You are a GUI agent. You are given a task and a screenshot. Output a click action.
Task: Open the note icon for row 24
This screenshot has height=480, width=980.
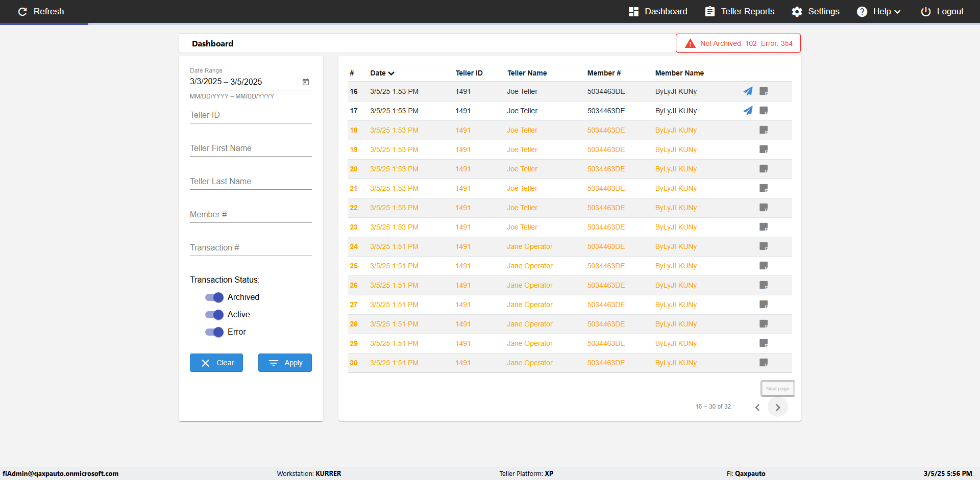[764, 246]
